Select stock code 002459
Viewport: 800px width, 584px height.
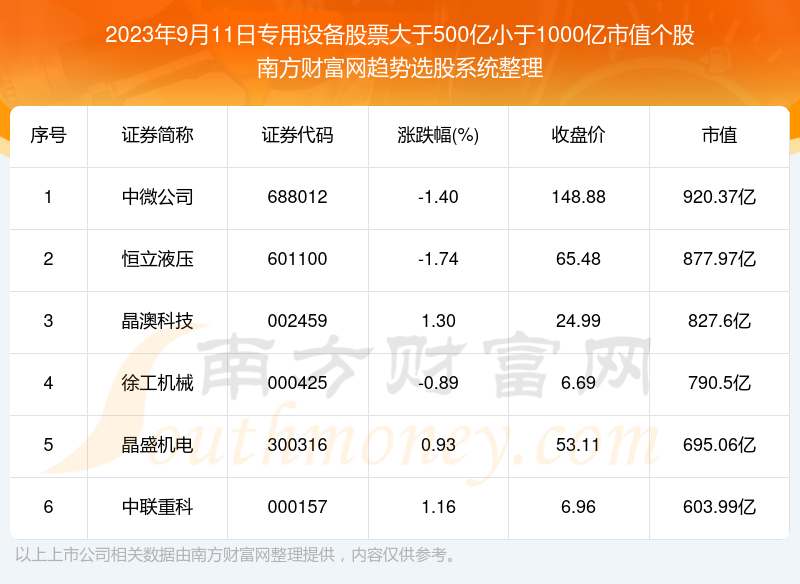click(x=297, y=321)
